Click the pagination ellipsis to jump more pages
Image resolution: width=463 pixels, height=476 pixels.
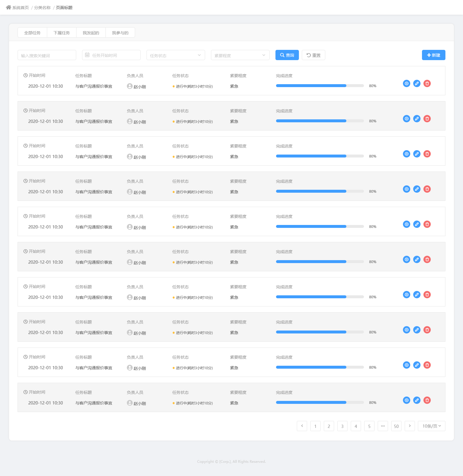click(383, 426)
